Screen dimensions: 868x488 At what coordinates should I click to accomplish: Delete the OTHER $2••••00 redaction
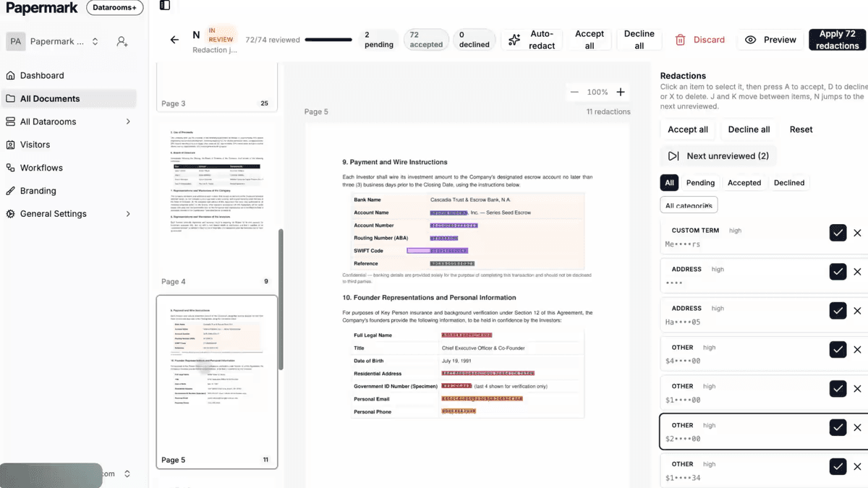[x=858, y=428]
